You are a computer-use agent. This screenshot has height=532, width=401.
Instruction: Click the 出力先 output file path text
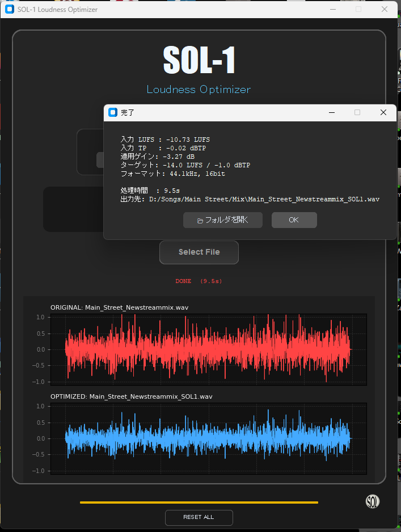click(264, 200)
